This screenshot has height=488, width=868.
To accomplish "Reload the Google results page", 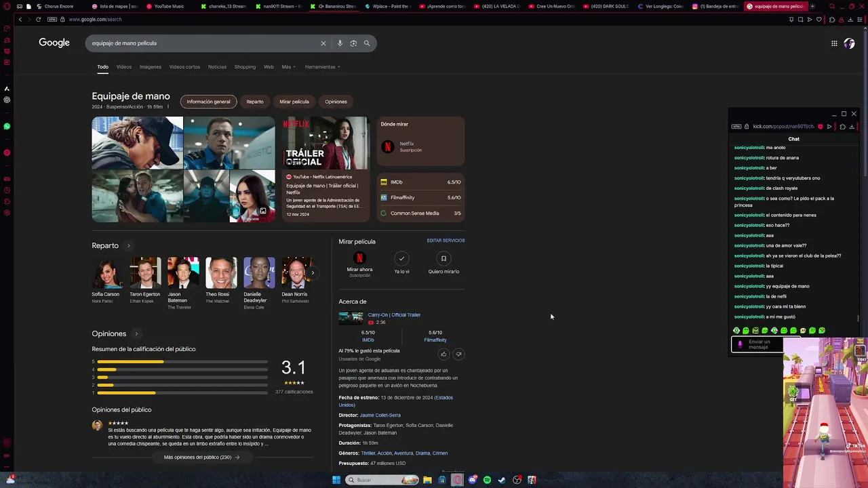I will 38,20.
